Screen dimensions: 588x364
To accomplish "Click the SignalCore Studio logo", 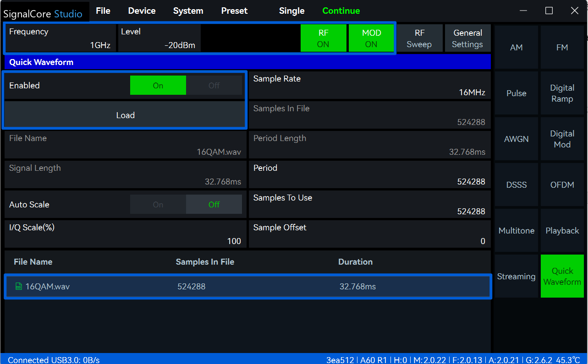I will pos(43,14).
